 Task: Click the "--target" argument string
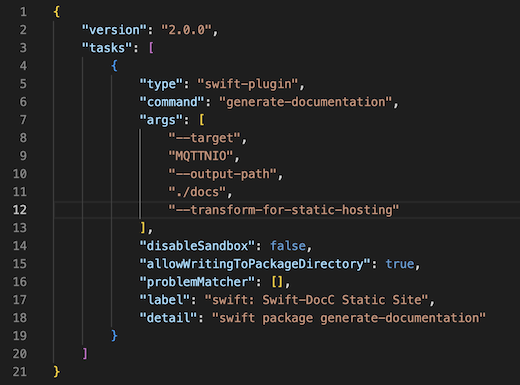204,138
